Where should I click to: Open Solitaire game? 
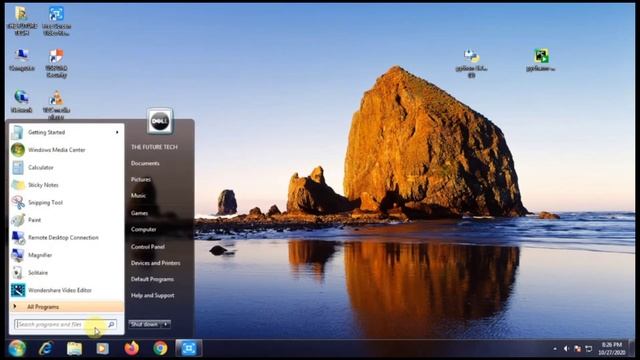point(67,273)
